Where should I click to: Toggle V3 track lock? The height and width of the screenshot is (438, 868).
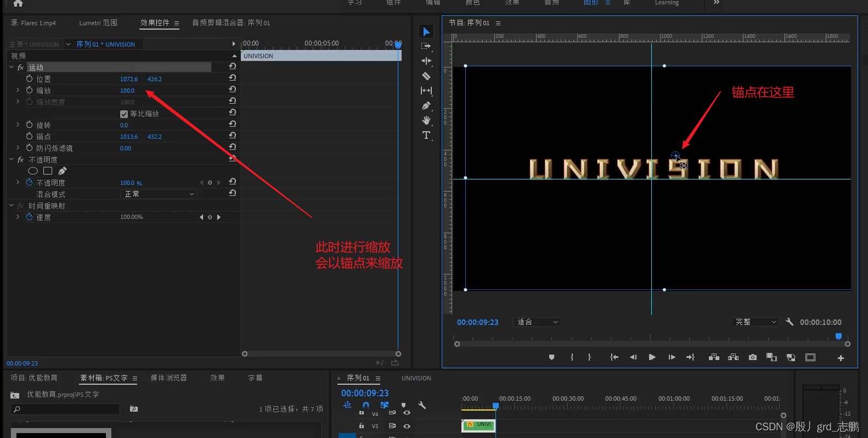[x=361, y=426]
